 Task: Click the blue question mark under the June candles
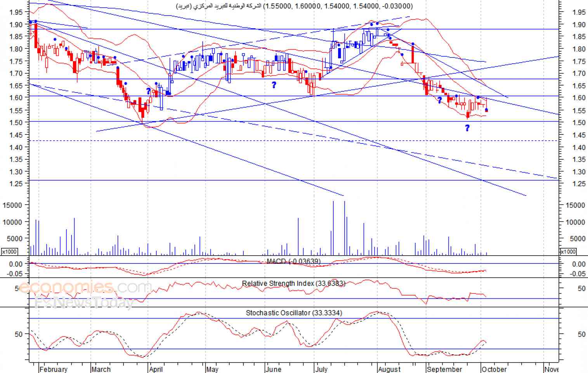pyautogui.click(x=274, y=85)
